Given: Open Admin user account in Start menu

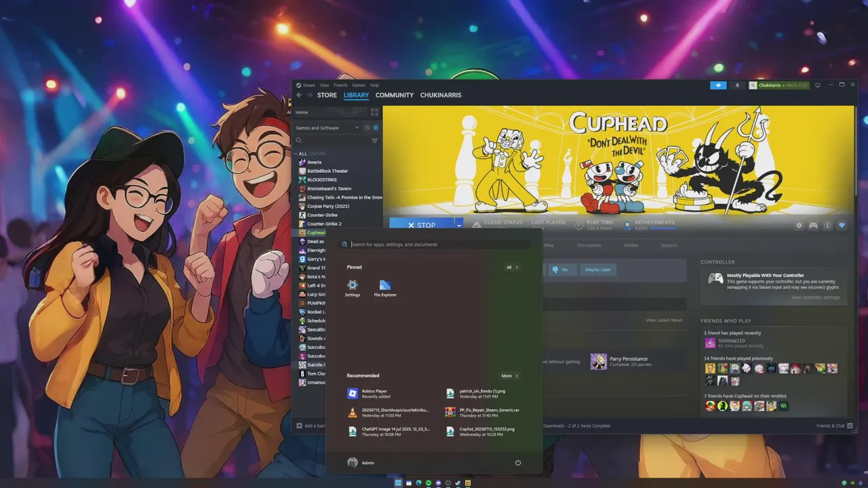Looking at the screenshot, I should [x=361, y=463].
